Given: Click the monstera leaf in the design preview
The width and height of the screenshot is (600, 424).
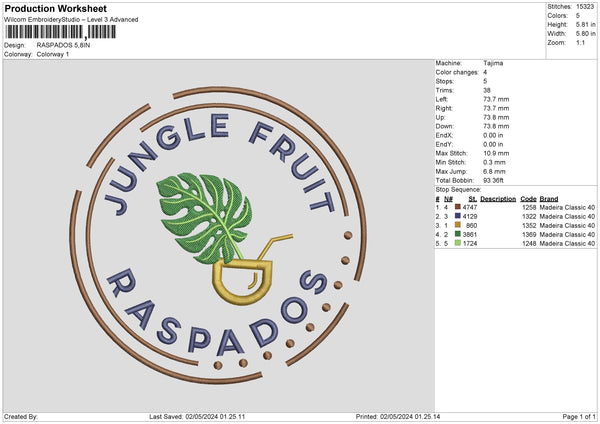Looking at the screenshot, I should point(205,217).
